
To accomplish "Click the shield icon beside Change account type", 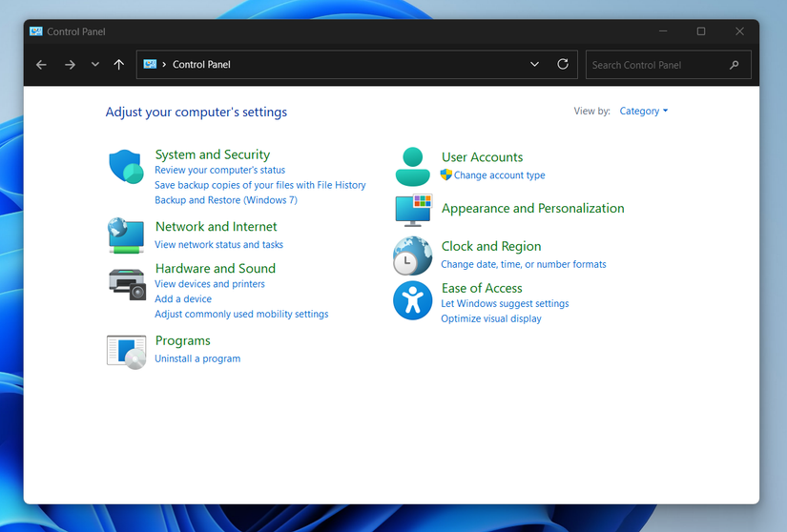I will pos(445,174).
